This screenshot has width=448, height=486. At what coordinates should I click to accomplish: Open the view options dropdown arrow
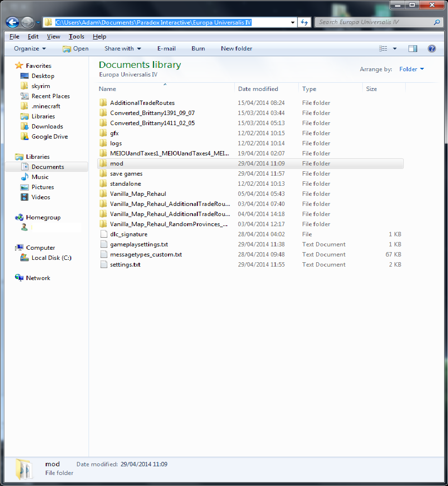tap(395, 49)
